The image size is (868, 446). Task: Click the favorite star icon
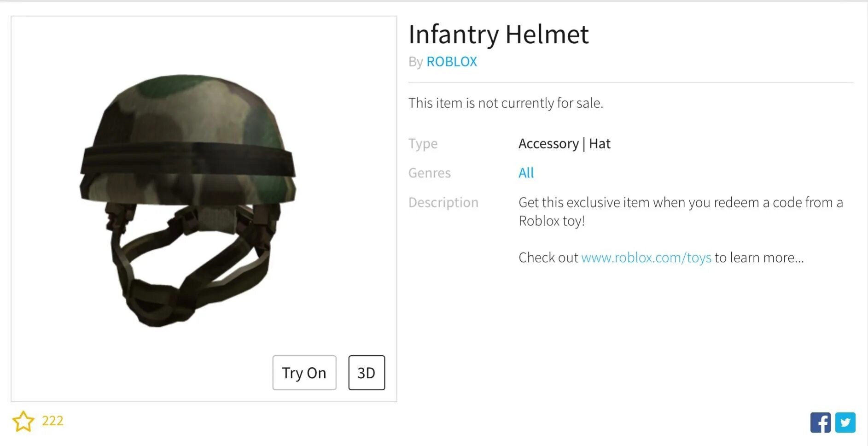[x=23, y=421]
